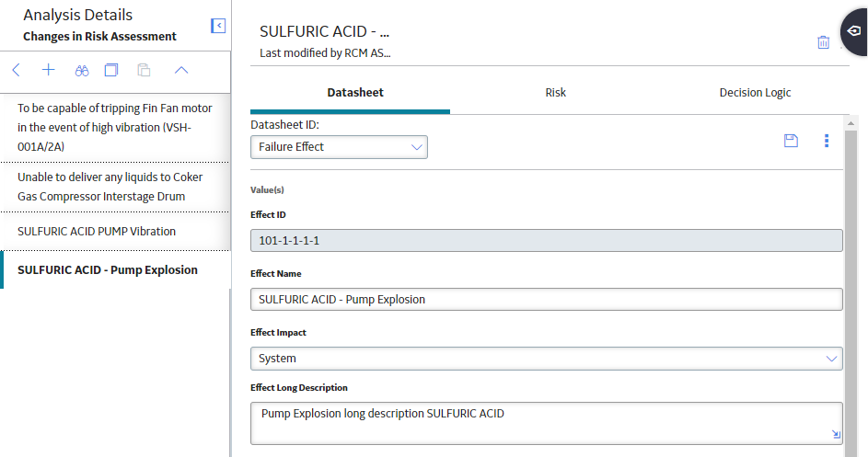
Task: Switch to the Risk tab
Action: (x=555, y=93)
